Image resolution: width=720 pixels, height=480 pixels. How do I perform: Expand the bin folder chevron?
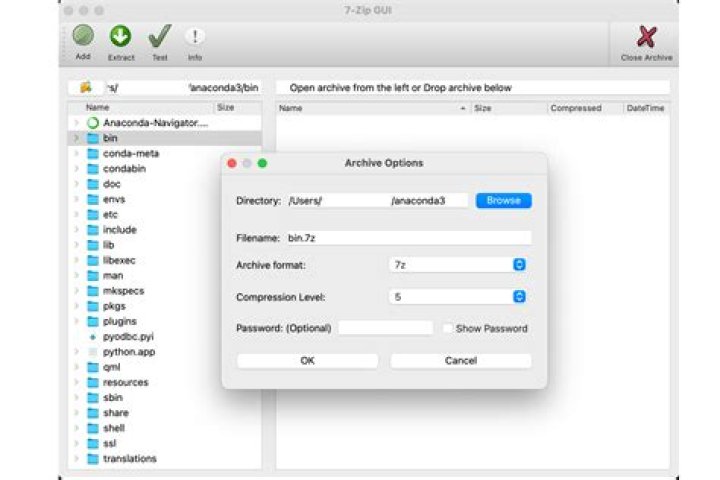point(76,138)
